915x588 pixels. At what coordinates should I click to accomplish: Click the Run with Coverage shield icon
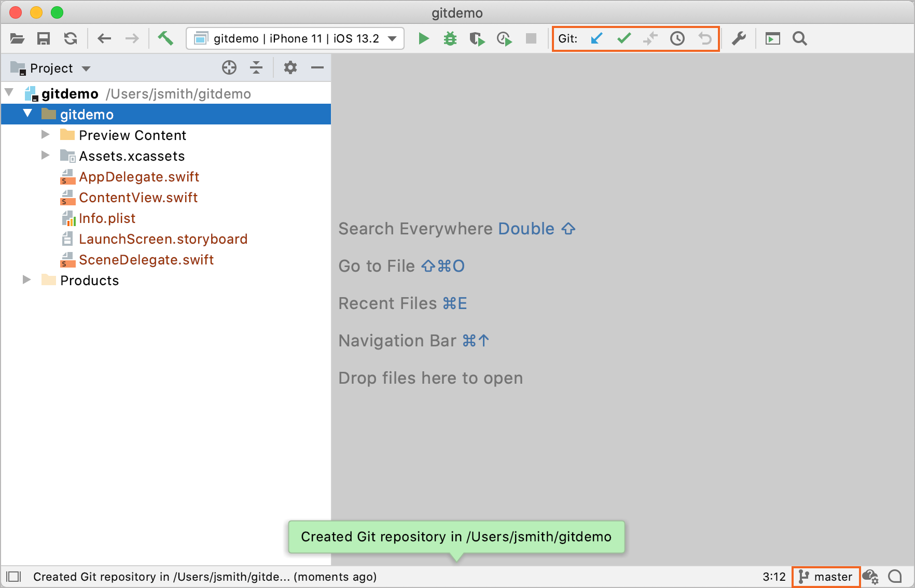pyautogui.click(x=477, y=39)
